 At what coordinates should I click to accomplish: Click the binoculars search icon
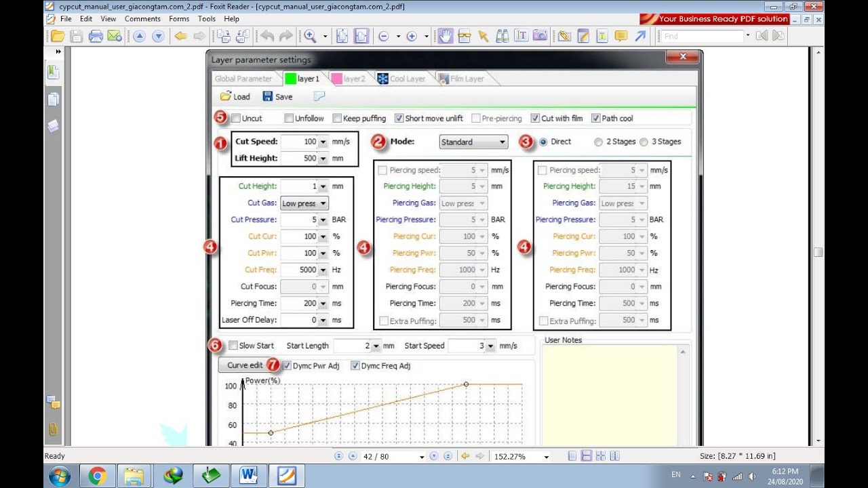pyautogui.click(x=502, y=37)
